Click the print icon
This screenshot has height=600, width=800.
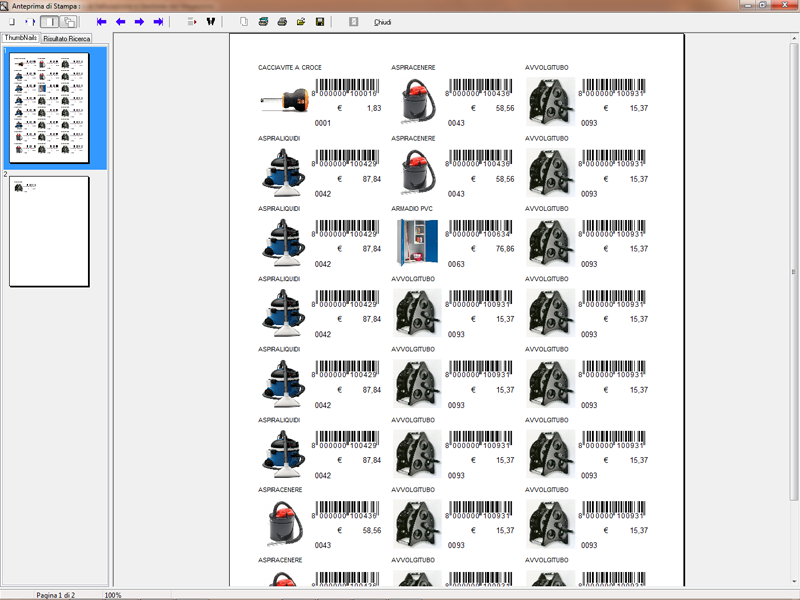tap(282, 22)
